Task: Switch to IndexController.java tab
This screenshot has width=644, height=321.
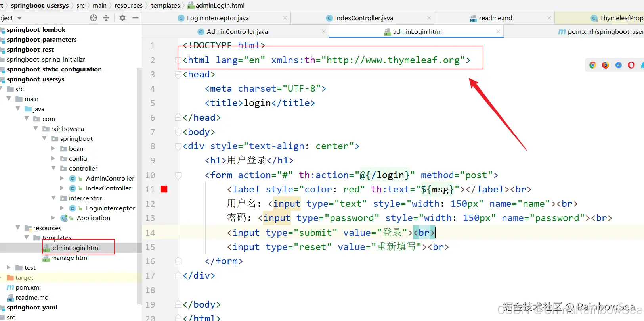Action: coord(363,18)
